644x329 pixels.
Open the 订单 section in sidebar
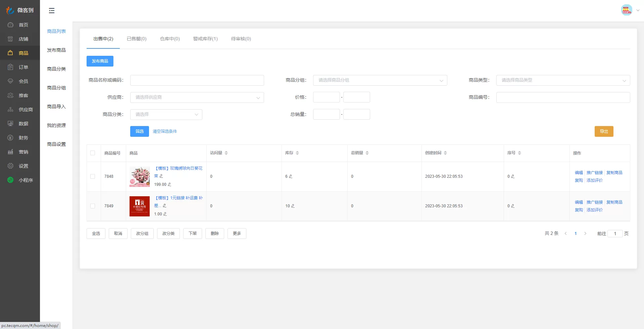(23, 67)
